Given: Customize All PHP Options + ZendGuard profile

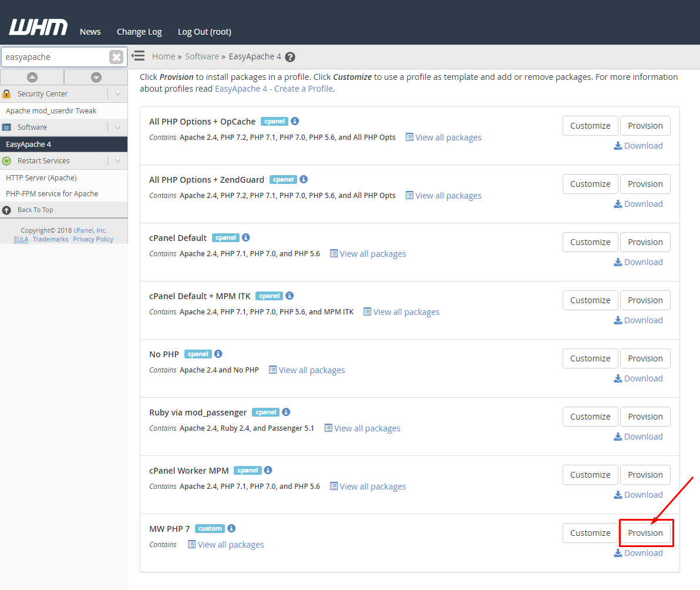Looking at the screenshot, I should 590,184.
